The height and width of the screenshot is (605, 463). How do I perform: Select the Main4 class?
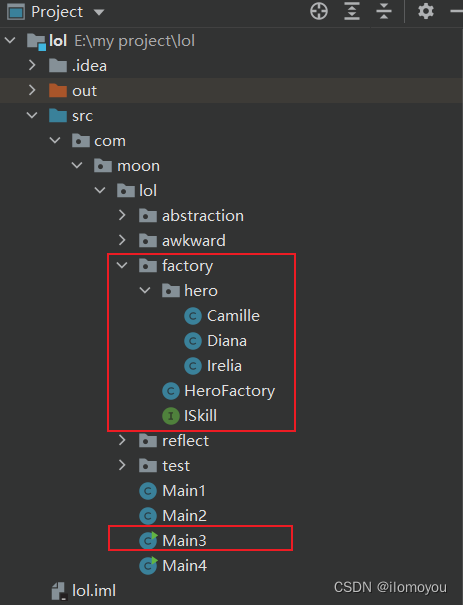coord(184,566)
